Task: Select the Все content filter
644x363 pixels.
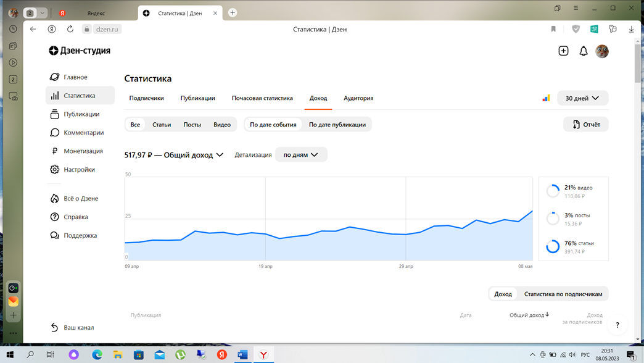Action: pyautogui.click(x=135, y=124)
